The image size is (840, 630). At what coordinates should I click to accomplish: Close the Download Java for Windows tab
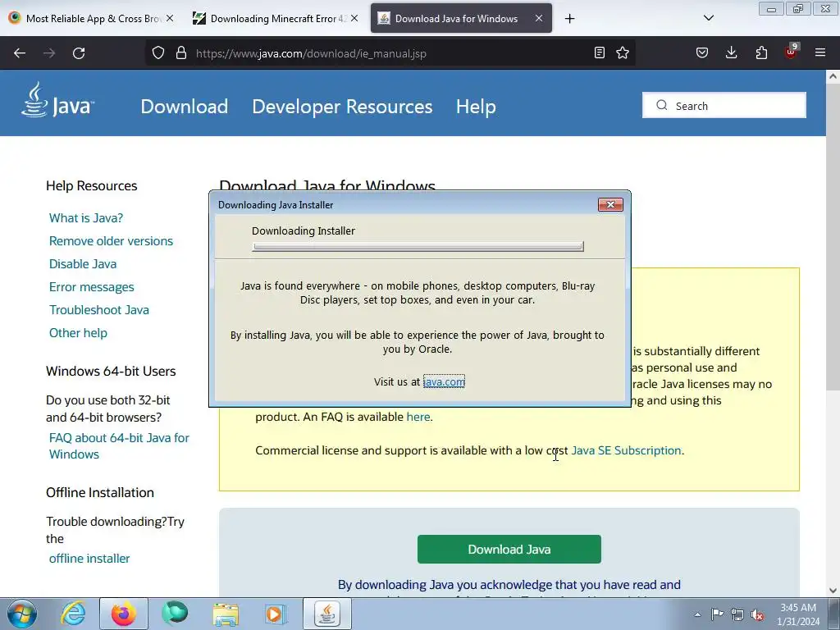click(539, 18)
